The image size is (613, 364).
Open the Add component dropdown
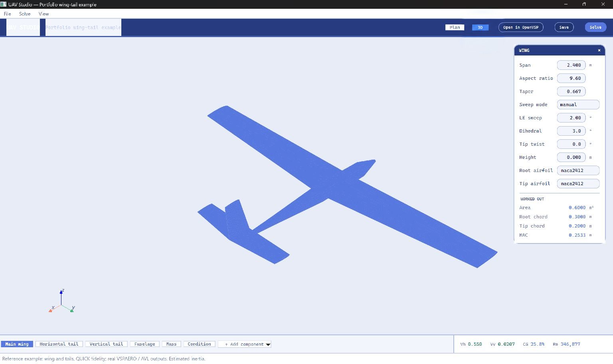point(244,344)
